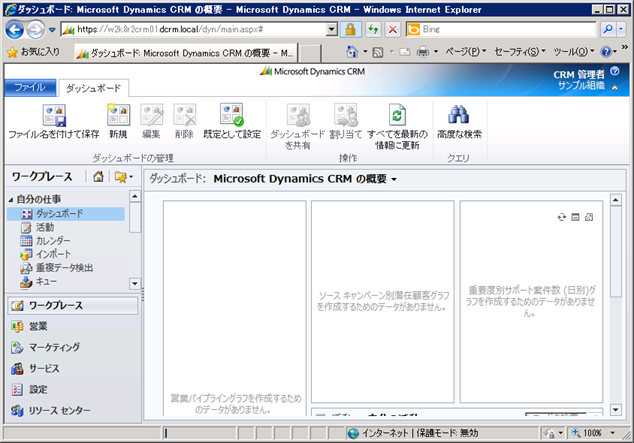Click the Internet Explorer help question icon
This screenshot has width=634, height=443.
tap(606, 52)
